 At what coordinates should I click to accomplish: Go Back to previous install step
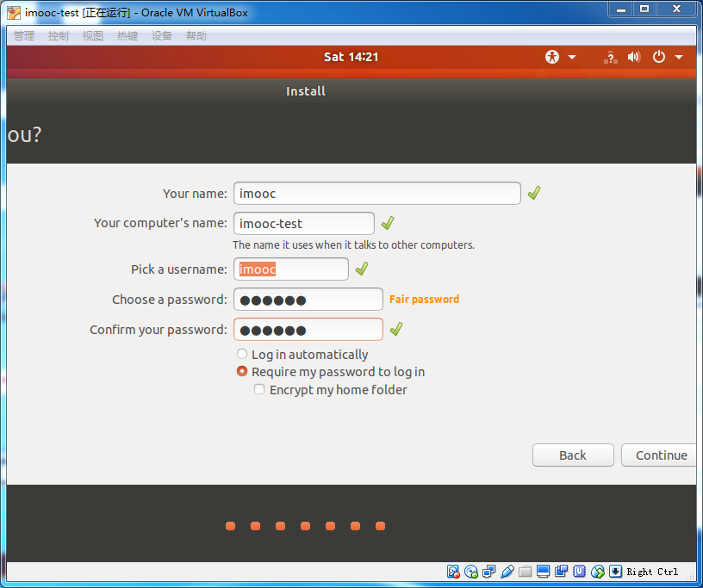[x=573, y=455]
